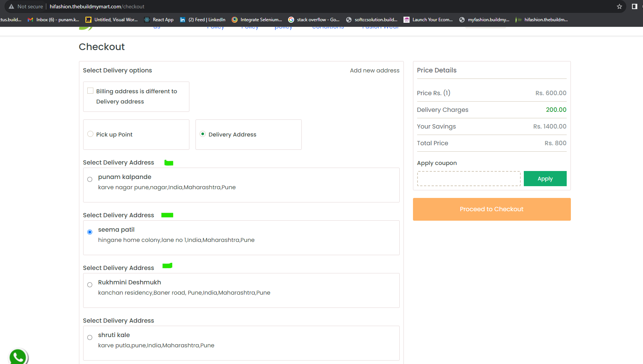The height and width of the screenshot is (364, 643).
Task: Click the Select Delivery options label
Action: pyautogui.click(x=117, y=71)
